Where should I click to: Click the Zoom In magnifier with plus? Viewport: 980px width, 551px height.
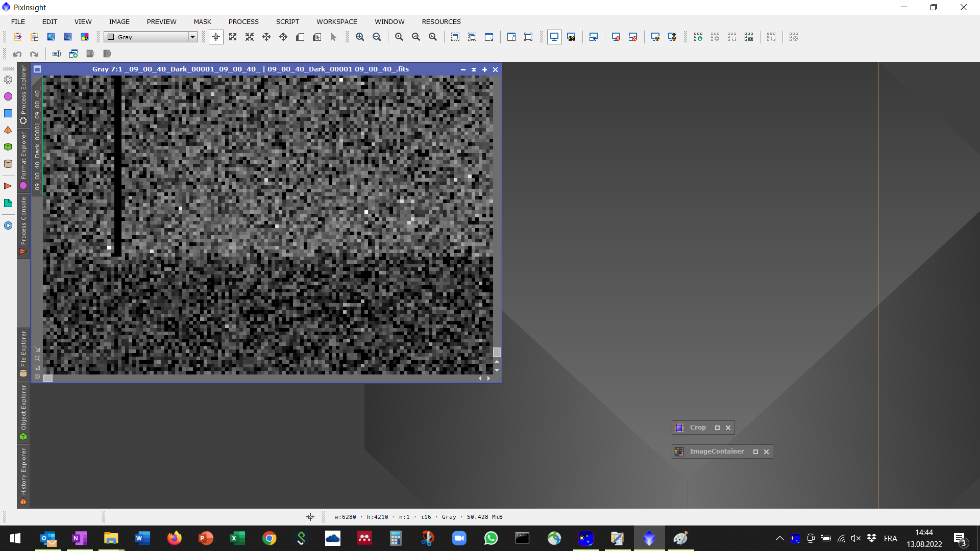360,37
